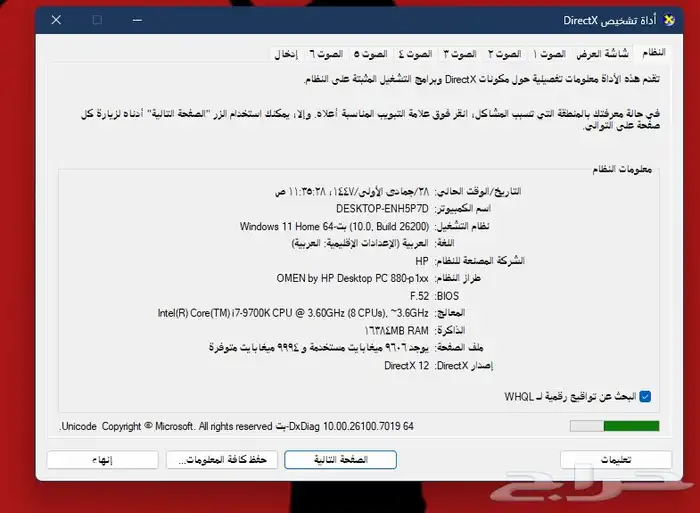700x513 pixels.
Task: Select the language value العربية
Action: coord(360,243)
